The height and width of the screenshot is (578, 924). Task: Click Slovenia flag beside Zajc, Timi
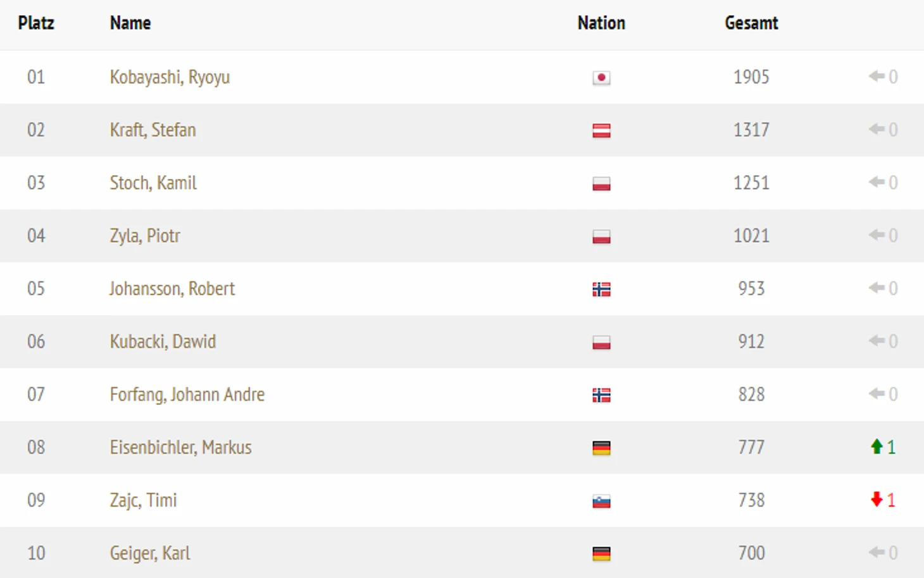[x=601, y=501]
